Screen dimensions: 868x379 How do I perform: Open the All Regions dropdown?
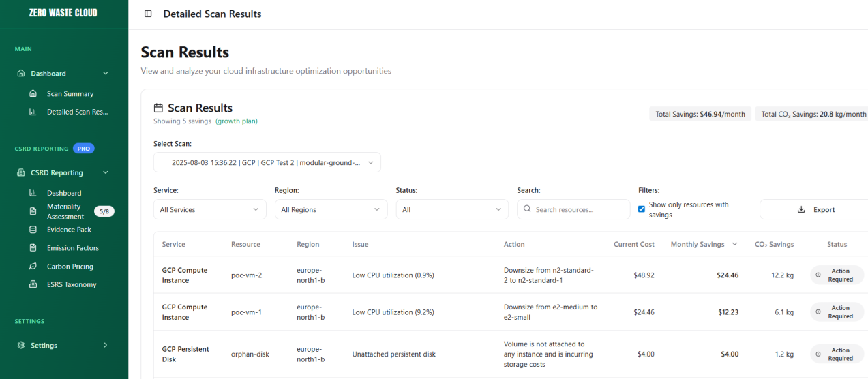point(331,209)
